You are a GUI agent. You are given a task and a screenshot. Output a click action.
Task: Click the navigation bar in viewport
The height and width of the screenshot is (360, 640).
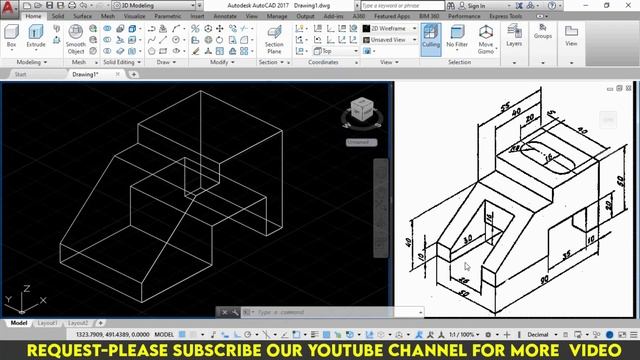pos(381,208)
